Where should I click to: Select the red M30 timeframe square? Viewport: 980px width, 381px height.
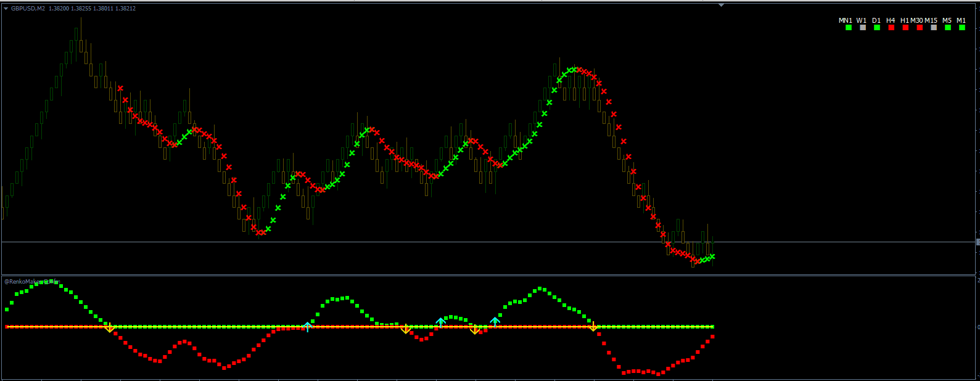click(x=920, y=27)
